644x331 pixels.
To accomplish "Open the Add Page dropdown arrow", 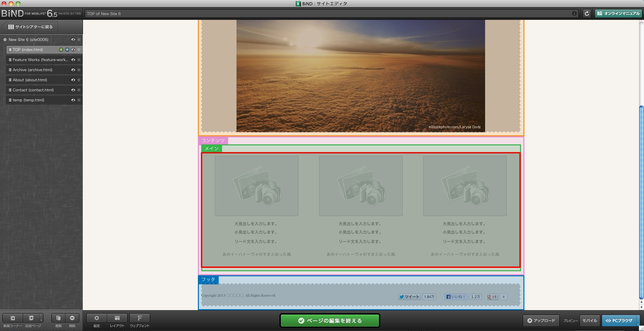I will 41,318.
